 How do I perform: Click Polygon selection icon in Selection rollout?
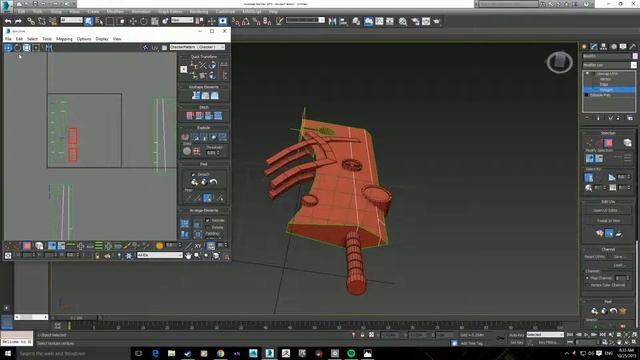609,142
